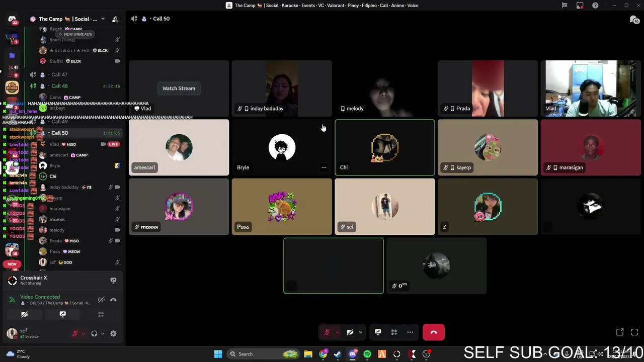Toggle camera in the sidebar voice panel

pos(24,314)
